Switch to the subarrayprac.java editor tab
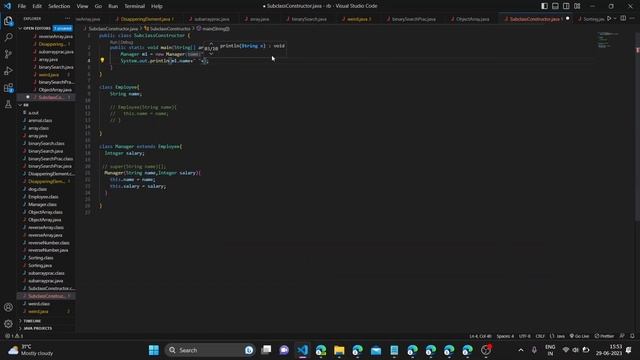This screenshot has height=360, width=640. (x=211, y=19)
